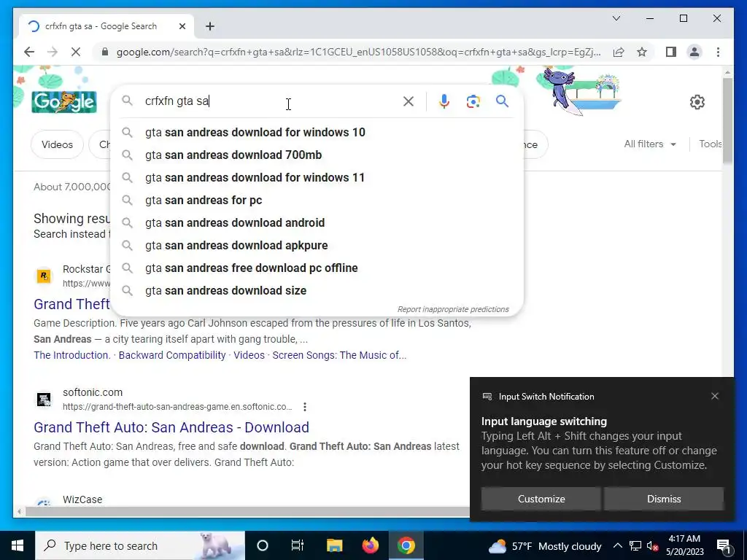
Task: Click the horizontal page scrollbar
Action: pyautogui.click(x=248, y=512)
